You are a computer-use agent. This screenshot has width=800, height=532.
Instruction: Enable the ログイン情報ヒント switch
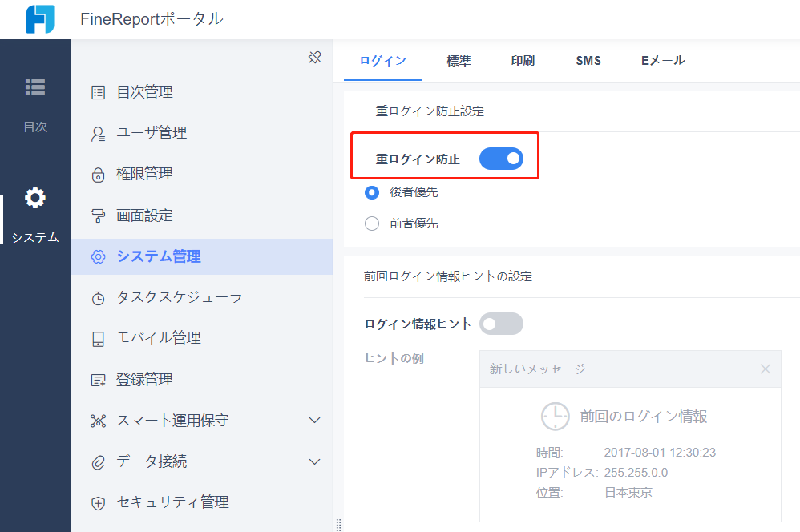click(501, 324)
